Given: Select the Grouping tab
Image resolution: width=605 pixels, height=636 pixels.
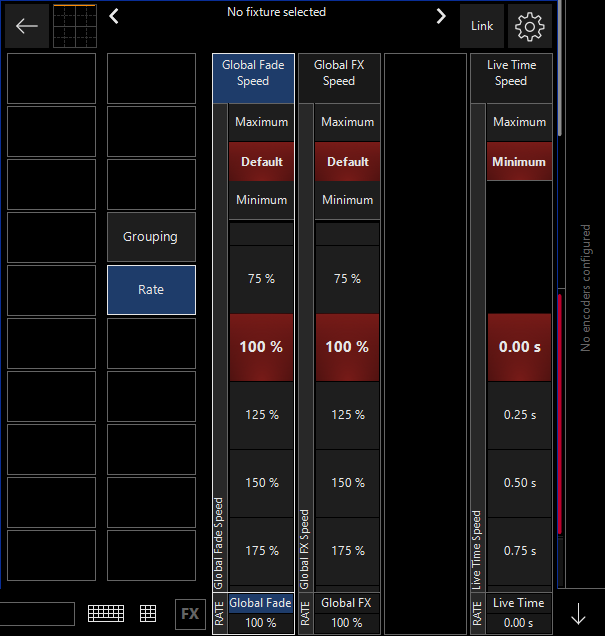Looking at the screenshot, I should point(151,237).
